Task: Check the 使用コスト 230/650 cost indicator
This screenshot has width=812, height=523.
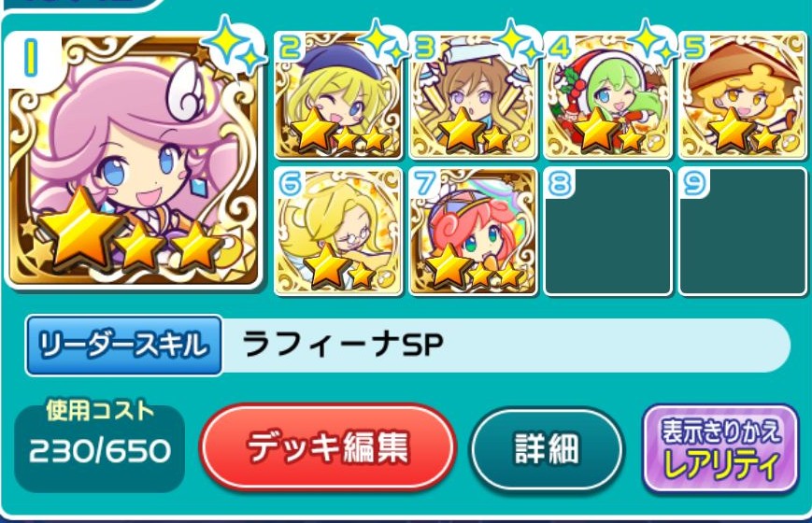Action: coord(99,445)
